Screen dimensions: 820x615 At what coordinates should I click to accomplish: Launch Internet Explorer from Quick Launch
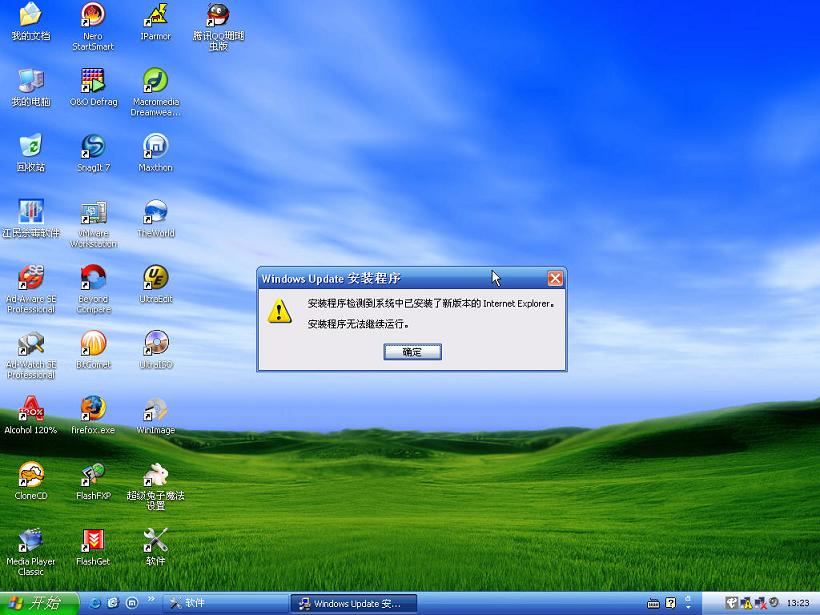tap(96, 603)
